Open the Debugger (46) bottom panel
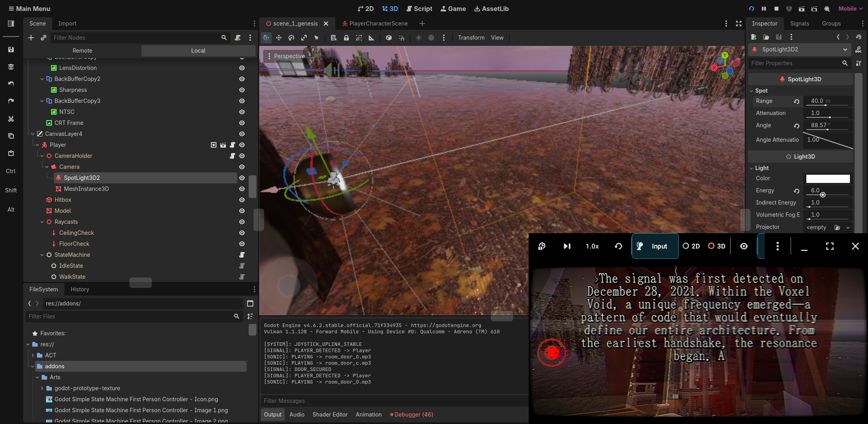The width and height of the screenshot is (868, 424). (x=411, y=415)
